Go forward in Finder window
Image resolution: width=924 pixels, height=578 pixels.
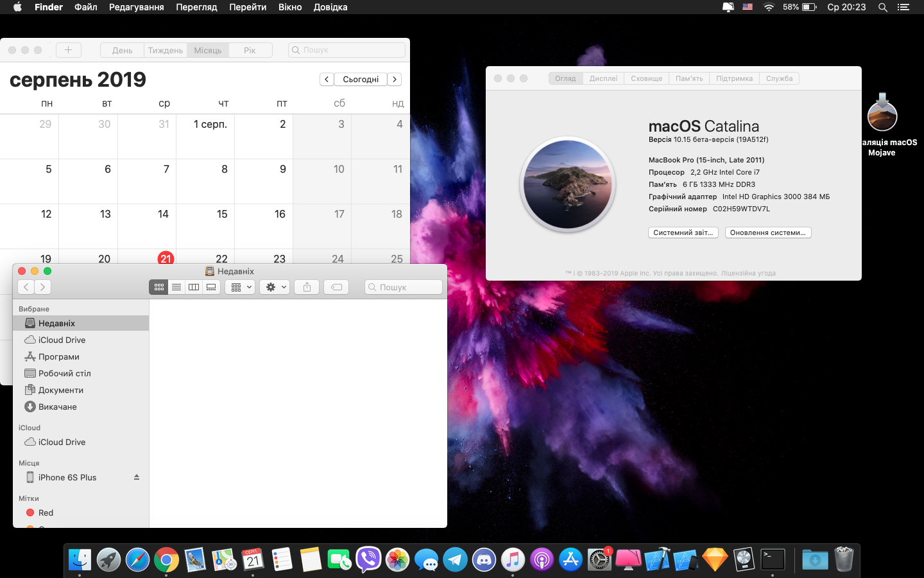pyautogui.click(x=42, y=287)
